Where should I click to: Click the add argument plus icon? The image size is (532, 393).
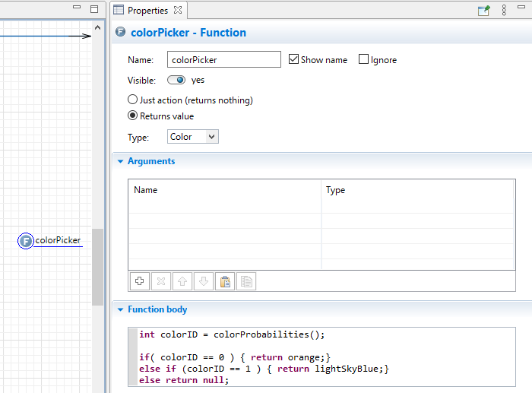(139, 281)
